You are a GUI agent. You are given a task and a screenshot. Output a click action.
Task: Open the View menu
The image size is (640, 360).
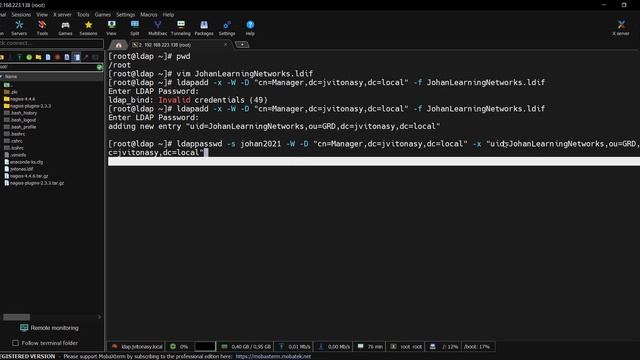[x=42, y=14]
